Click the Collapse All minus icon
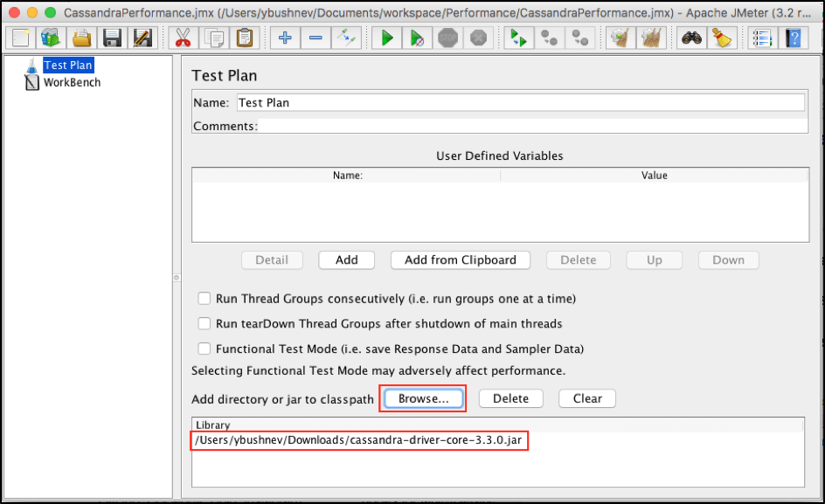 point(315,38)
